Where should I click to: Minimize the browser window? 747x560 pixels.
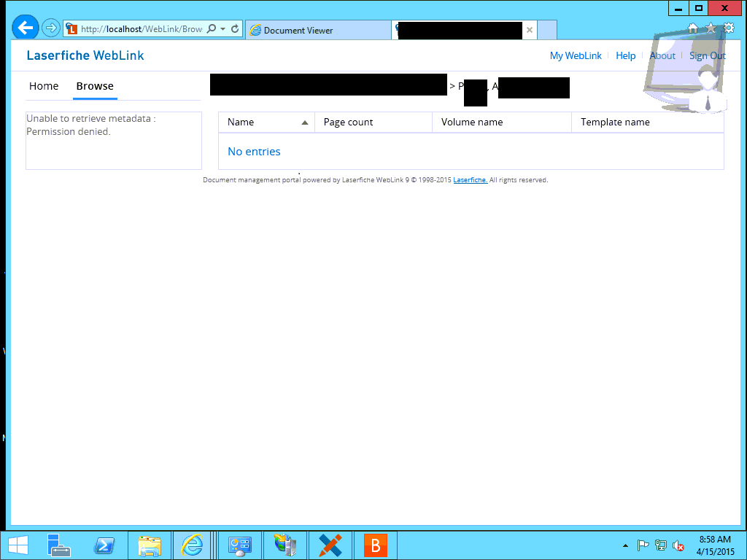(678, 8)
